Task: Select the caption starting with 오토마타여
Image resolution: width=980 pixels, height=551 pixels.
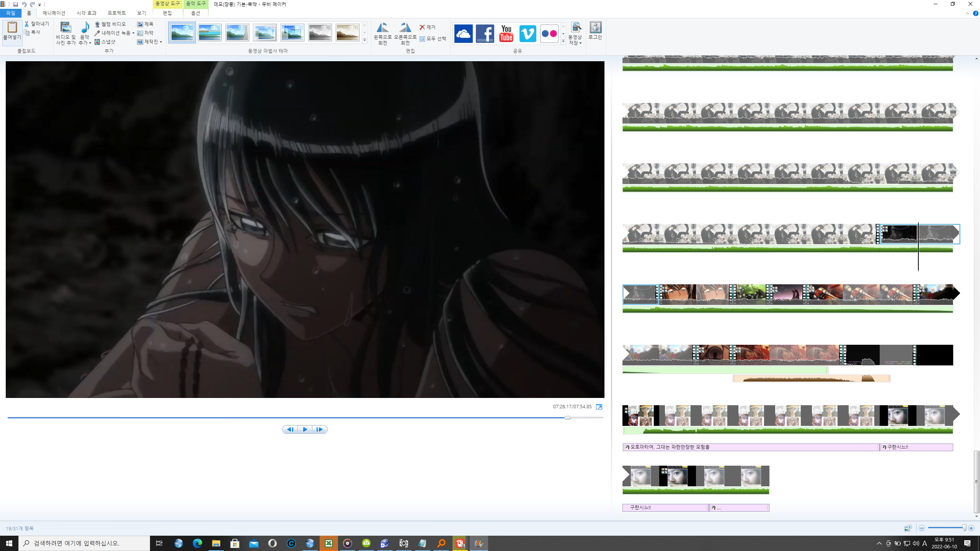Action: [x=750, y=447]
